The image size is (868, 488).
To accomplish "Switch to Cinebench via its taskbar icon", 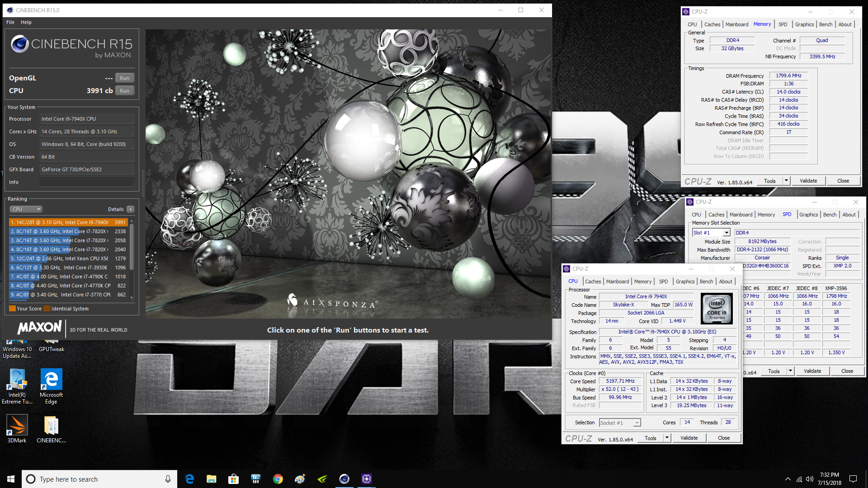I will click(344, 479).
